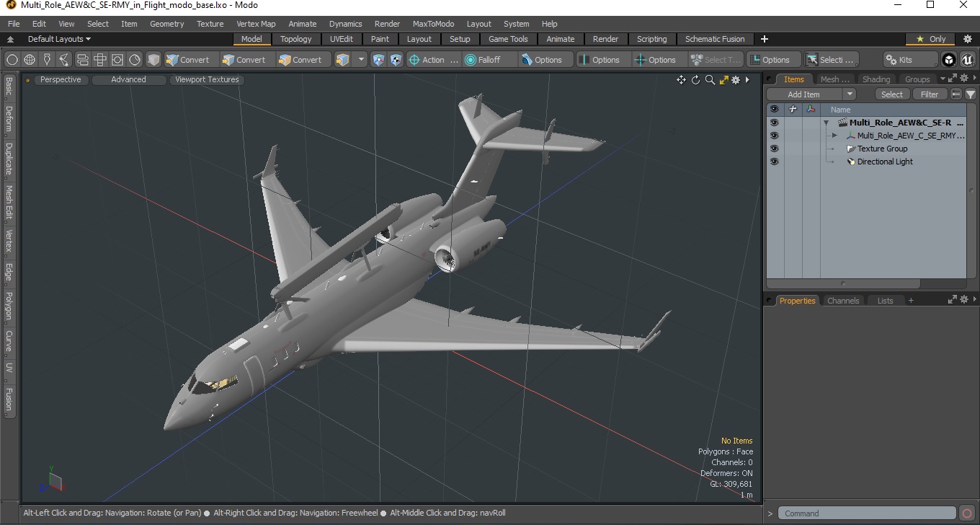Screen dimensions: 980x525
Task: Open symmetry Options with vertical bar icon
Action: coord(602,60)
